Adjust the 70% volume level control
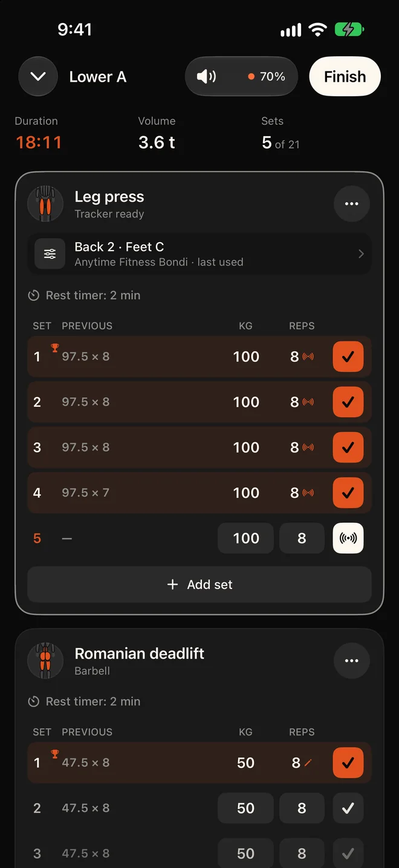 (x=267, y=76)
